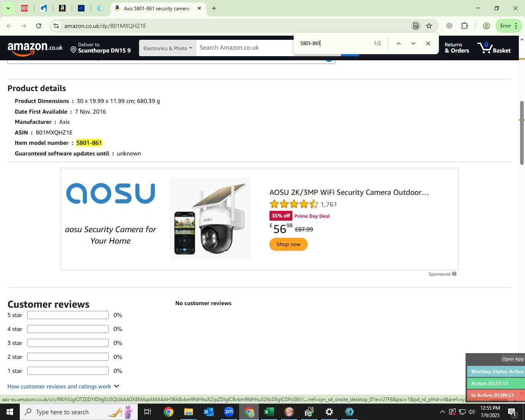Click the Open App button in tracker widget
Image resolution: width=525 pixels, height=420 pixels.
click(x=513, y=359)
